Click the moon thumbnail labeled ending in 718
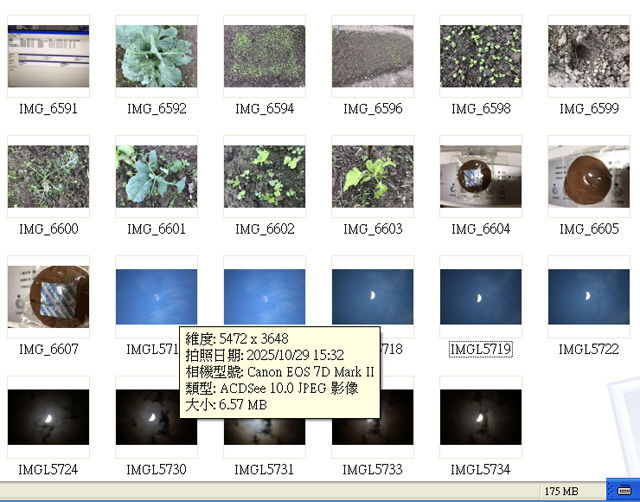Image resolution: width=640 pixels, height=502 pixels. coord(373,297)
